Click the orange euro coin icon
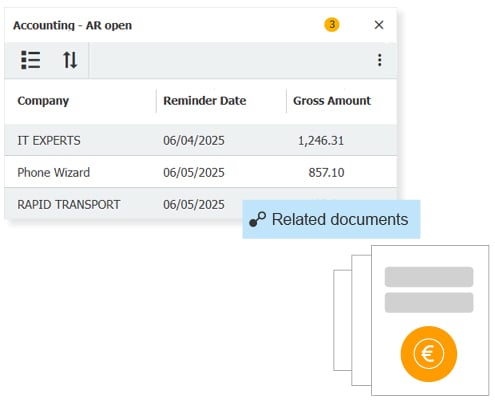The width and height of the screenshot is (495, 400). tap(429, 354)
